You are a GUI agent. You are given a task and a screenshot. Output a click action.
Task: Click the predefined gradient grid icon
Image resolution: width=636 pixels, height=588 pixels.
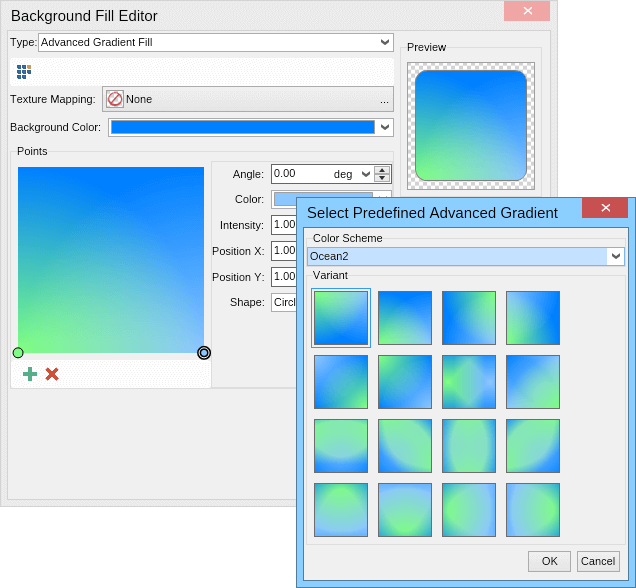(x=24, y=72)
